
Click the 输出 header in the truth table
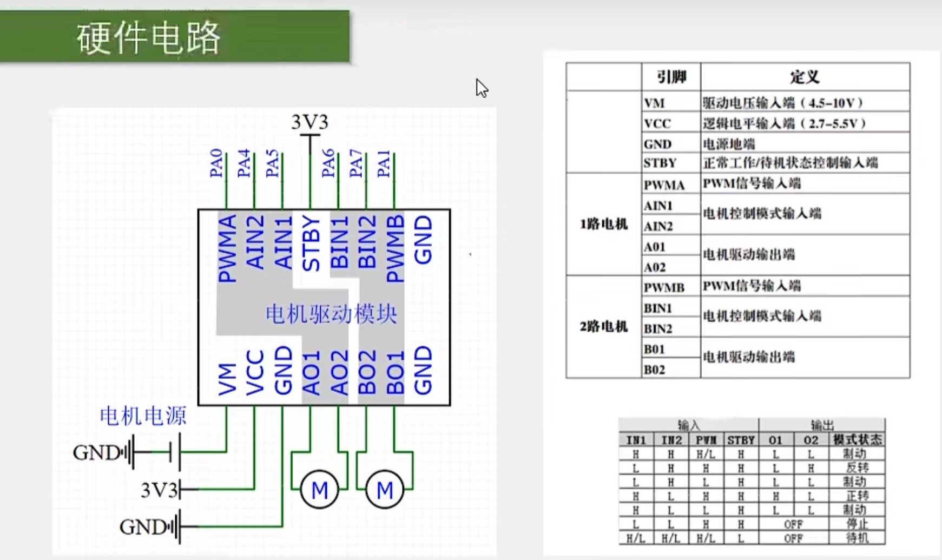[822, 425]
